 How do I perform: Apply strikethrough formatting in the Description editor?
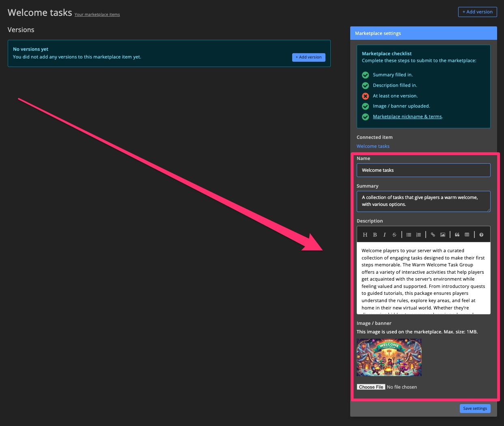coord(394,234)
